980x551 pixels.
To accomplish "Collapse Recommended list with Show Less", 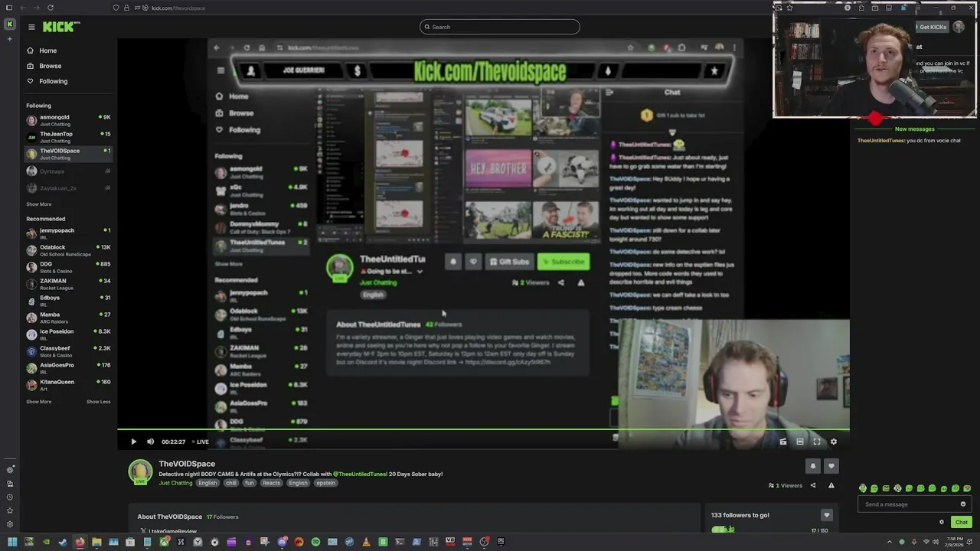I will coord(98,402).
